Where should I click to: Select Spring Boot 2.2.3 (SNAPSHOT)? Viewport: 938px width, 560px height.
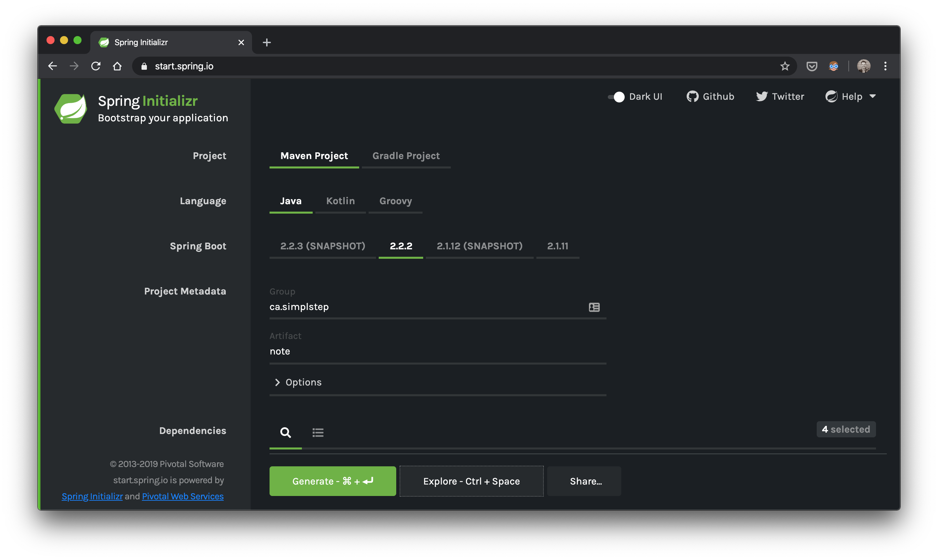coord(322,246)
